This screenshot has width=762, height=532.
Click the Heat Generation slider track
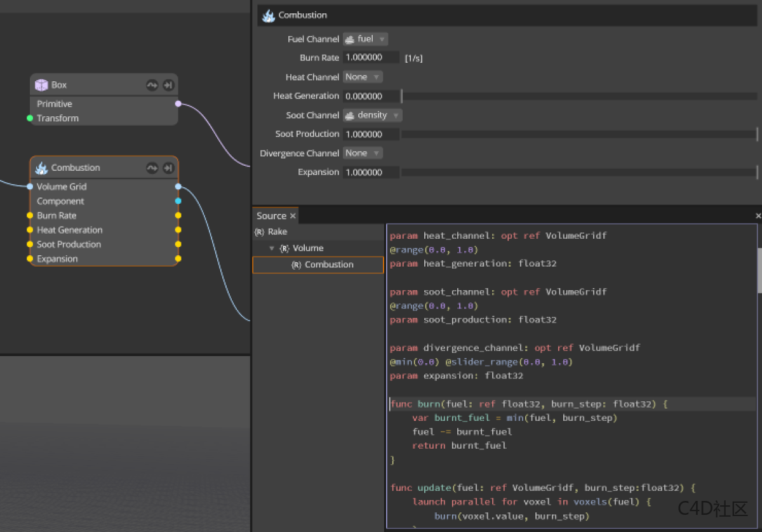(x=578, y=96)
